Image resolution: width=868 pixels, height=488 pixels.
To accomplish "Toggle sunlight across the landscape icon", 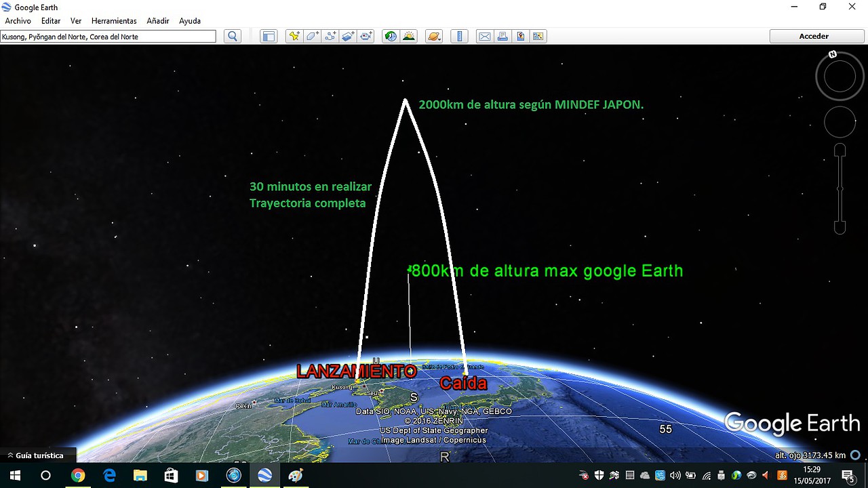I will click(409, 37).
